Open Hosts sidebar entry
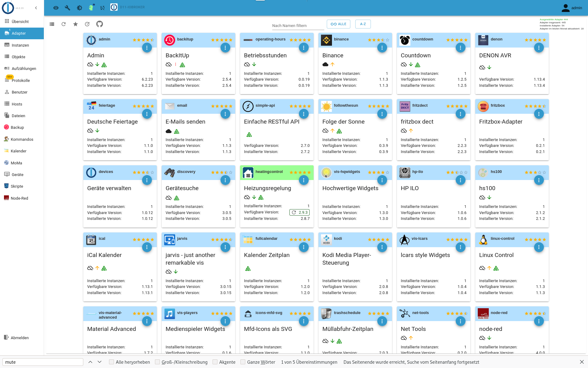Image resolution: width=588 pixels, height=368 pixels. [22, 104]
